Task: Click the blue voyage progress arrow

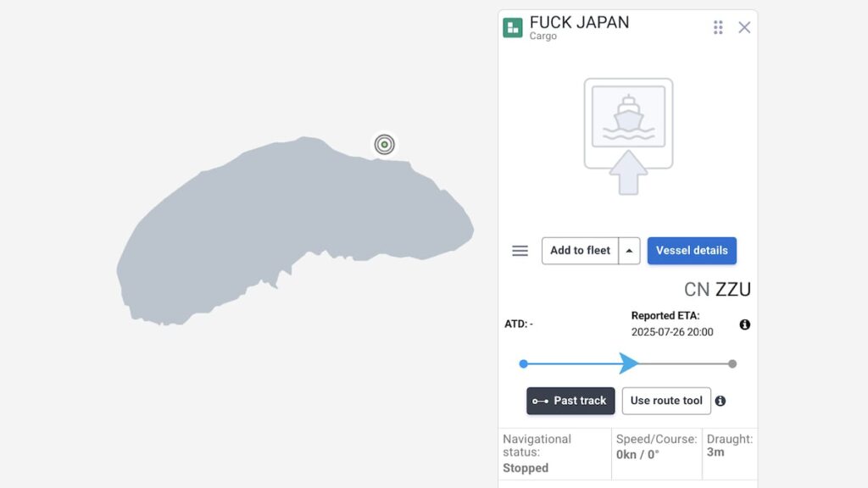Action: pos(629,363)
